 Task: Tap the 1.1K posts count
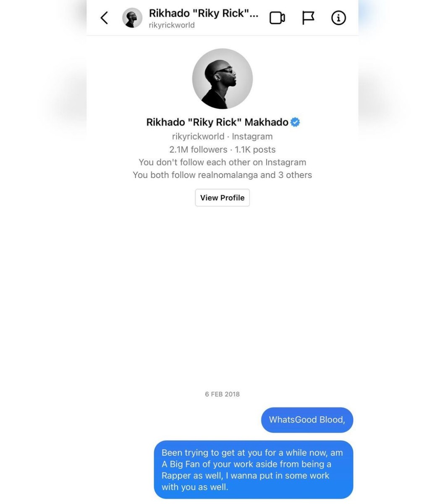(255, 150)
